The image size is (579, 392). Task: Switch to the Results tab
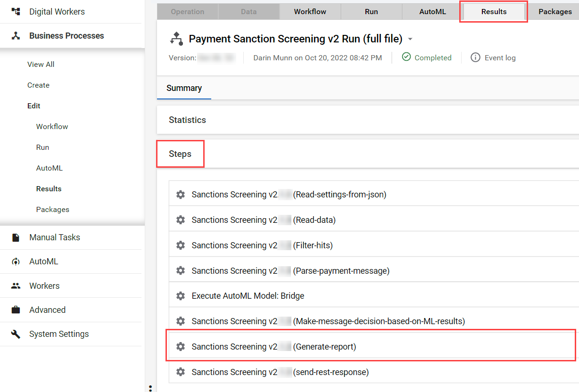(x=494, y=12)
